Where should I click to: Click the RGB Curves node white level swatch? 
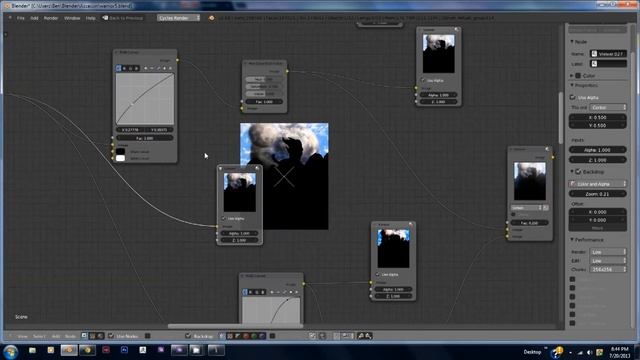(x=120, y=158)
